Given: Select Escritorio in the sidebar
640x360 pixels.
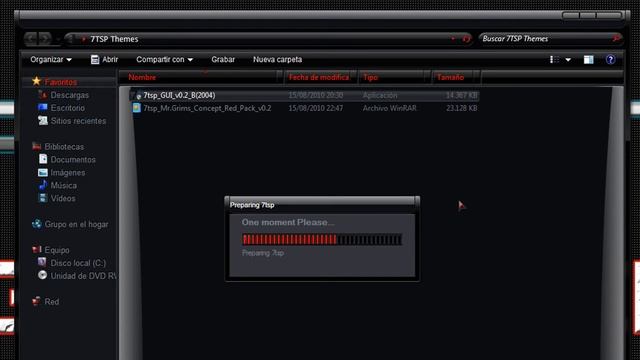Looking at the screenshot, I should [x=68, y=108].
